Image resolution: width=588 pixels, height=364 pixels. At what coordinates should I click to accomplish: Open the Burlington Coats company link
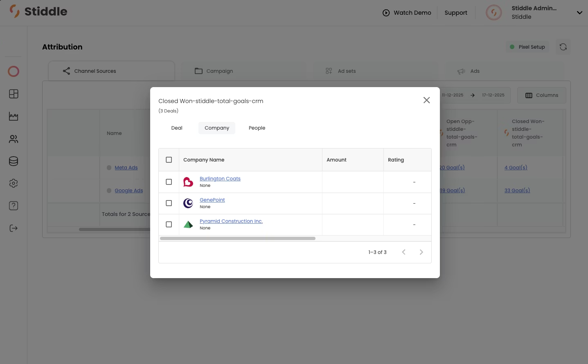point(220,179)
